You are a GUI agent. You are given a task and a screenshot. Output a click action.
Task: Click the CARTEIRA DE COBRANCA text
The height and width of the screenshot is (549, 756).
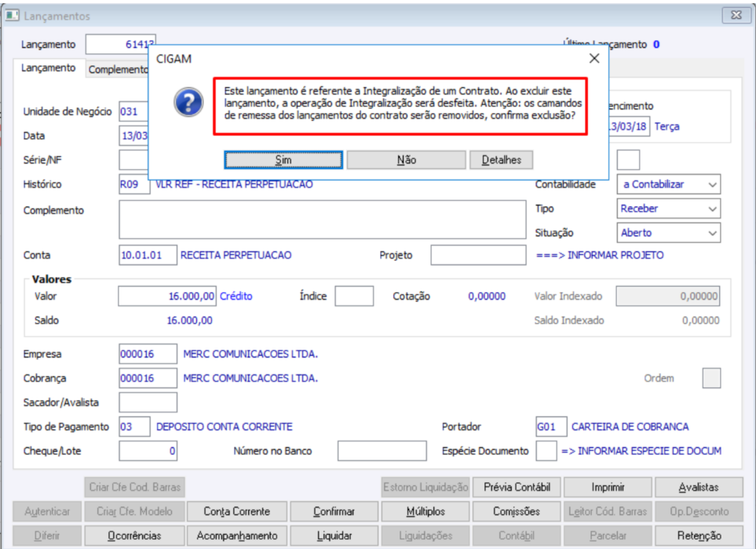pyautogui.click(x=630, y=427)
